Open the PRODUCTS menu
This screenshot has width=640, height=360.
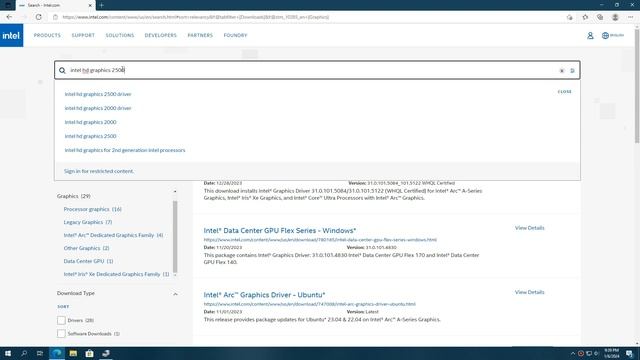coord(47,36)
